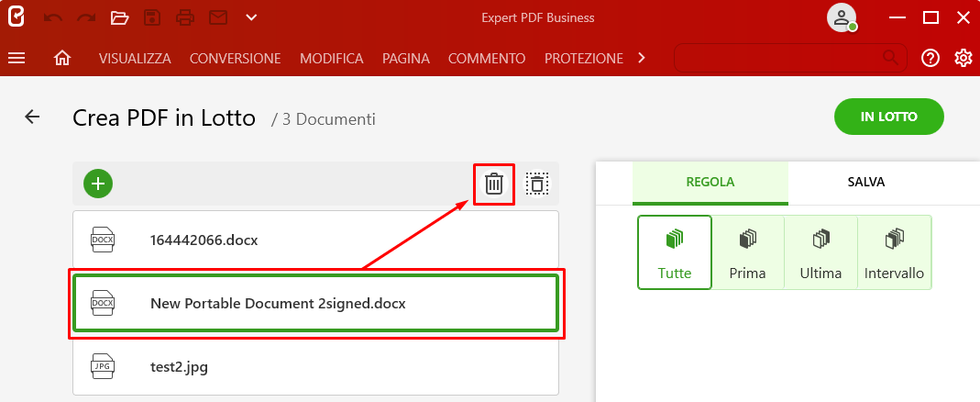
Task: Choose the Prima page option
Action: coord(747,252)
